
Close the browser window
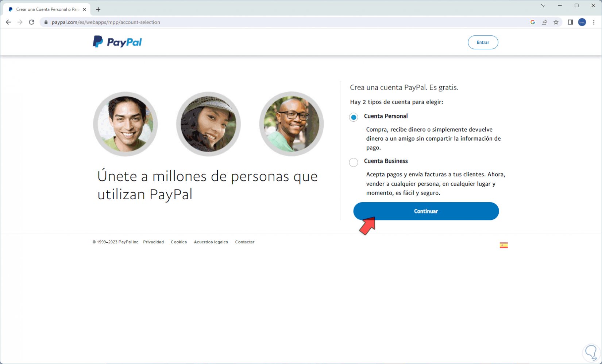pyautogui.click(x=593, y=5)
